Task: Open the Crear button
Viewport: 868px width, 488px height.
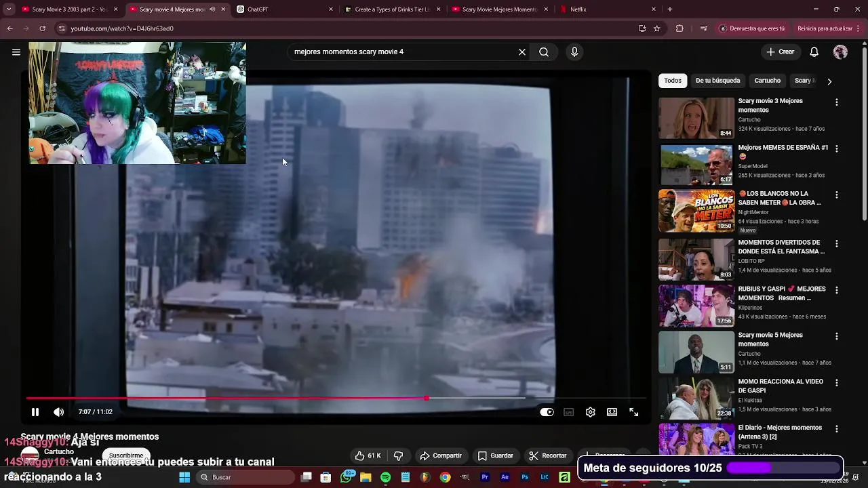Action: pyautogui.click(x=780, y=52)
